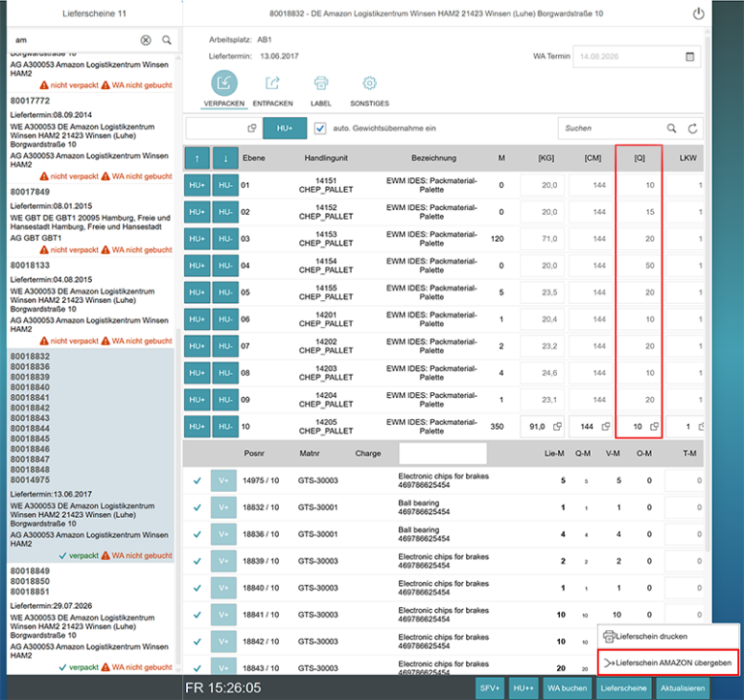Select the ENTPACKEN unpack icon
Screen dimensions: 744x700
coord(272,83)
